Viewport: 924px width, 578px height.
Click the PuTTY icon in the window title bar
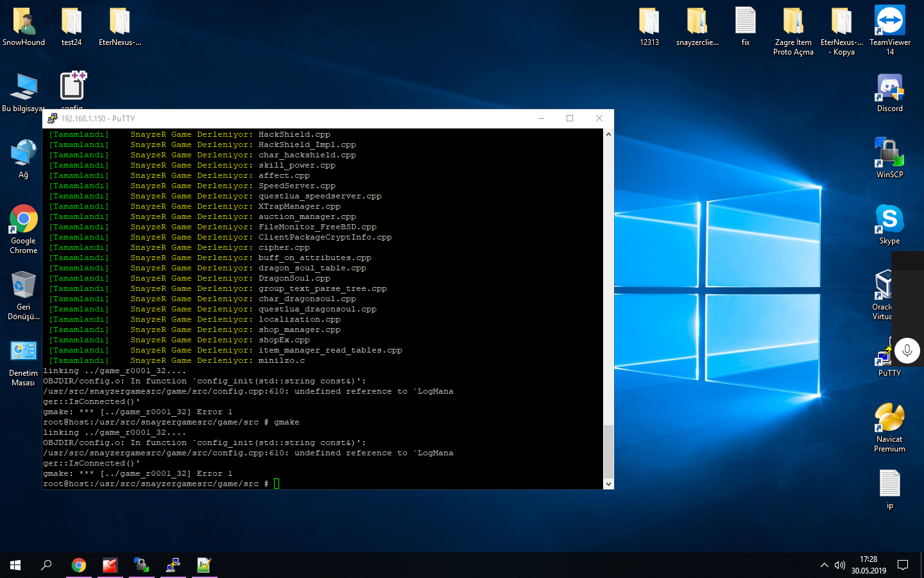tap(53, 118)
